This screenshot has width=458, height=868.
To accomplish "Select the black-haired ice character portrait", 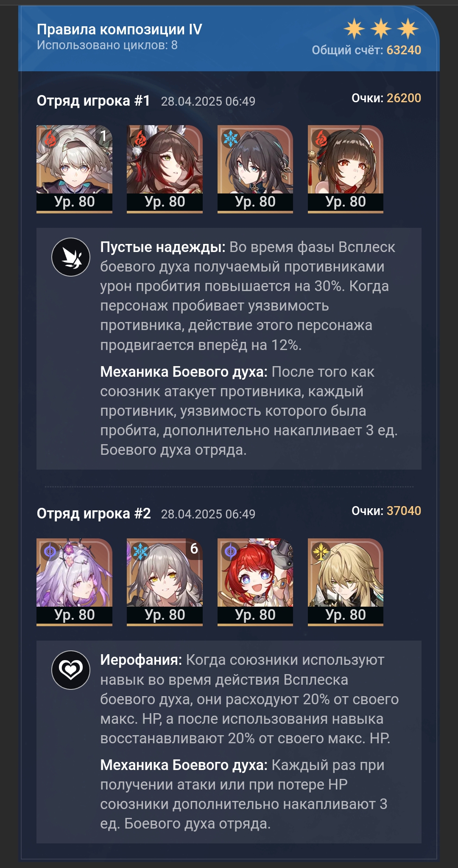I will click(x=255, y=169).
